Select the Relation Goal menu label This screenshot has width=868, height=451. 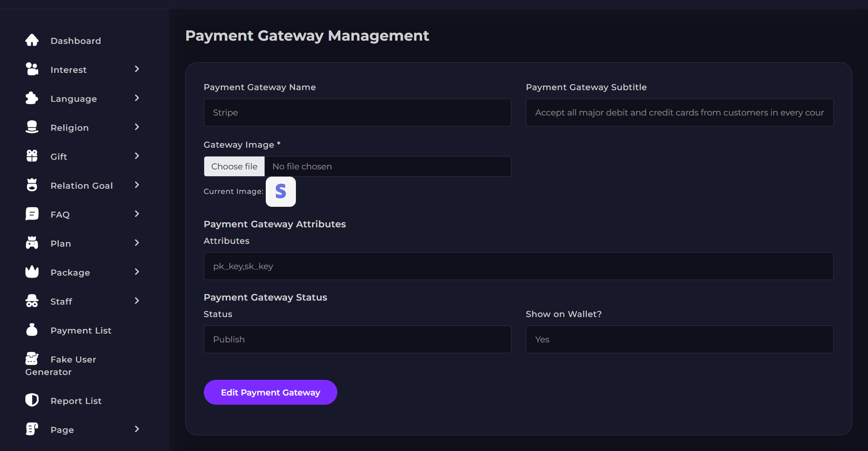(82, 186)
